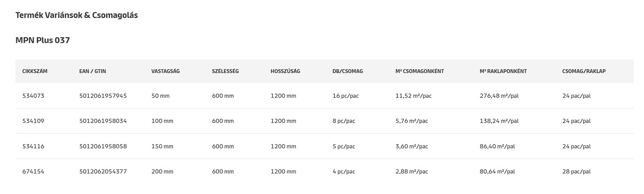
Task: Select the 28 pac/pal cell
Action: [576, 172]
